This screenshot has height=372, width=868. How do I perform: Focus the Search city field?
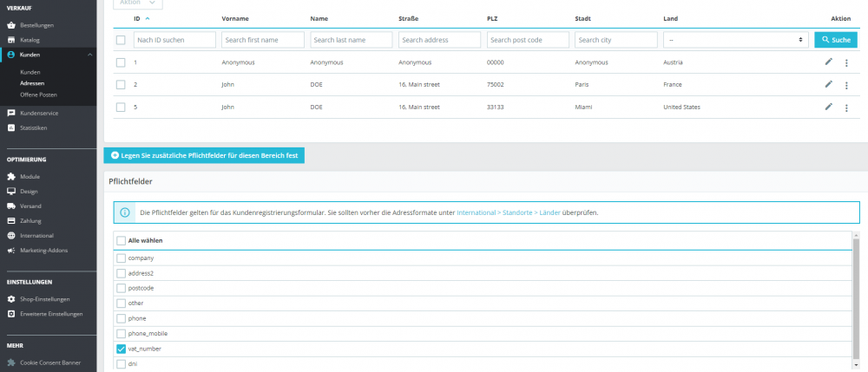tap(616, 40)
